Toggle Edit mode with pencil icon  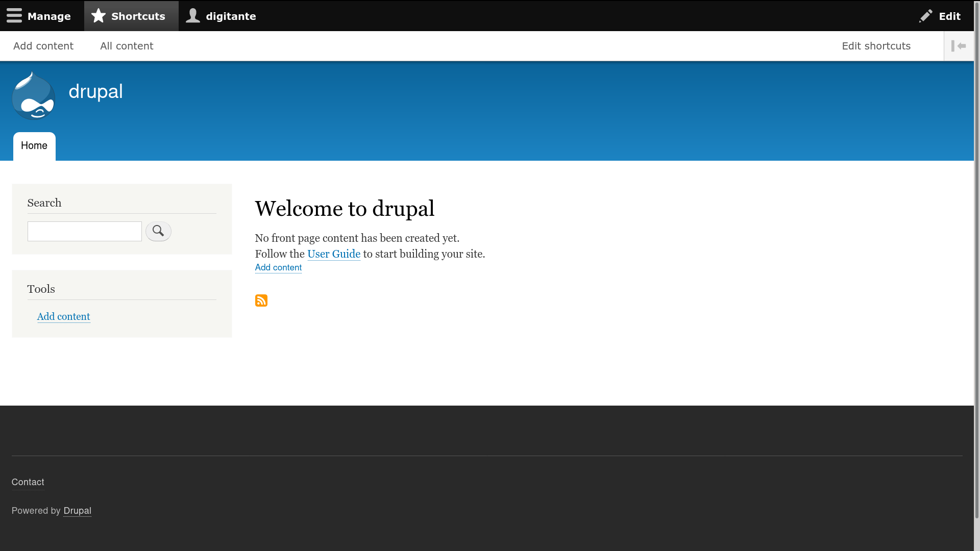940,16
